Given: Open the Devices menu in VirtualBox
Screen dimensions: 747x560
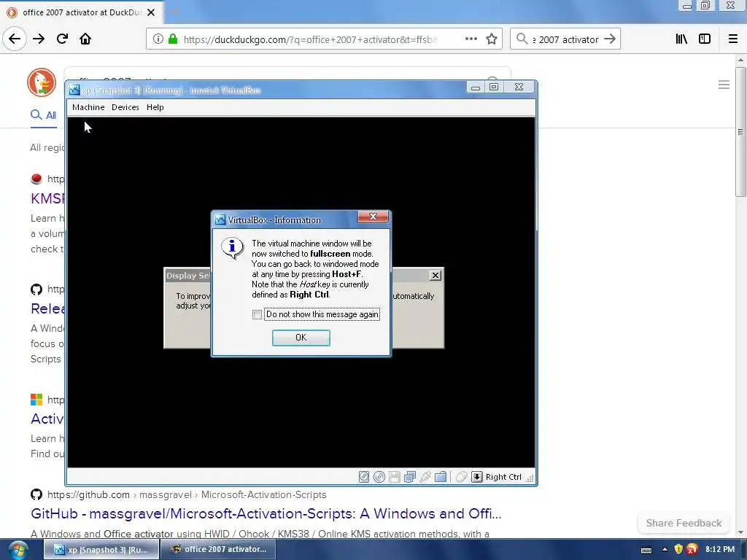Looking at the screenshot, I should click(x=125, y=107).
